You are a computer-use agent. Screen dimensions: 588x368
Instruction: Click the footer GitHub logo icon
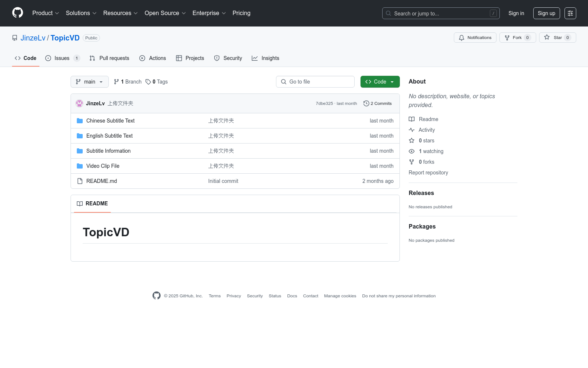pyautogui.click(x=157, y=296)
